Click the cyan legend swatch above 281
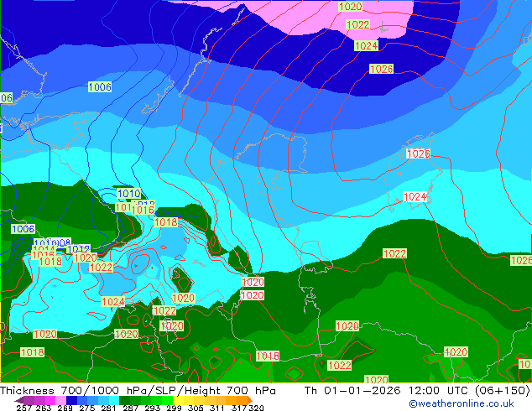The width and height of the screenshot is (532, 411). pyautogui.click(x=114, y=400)
